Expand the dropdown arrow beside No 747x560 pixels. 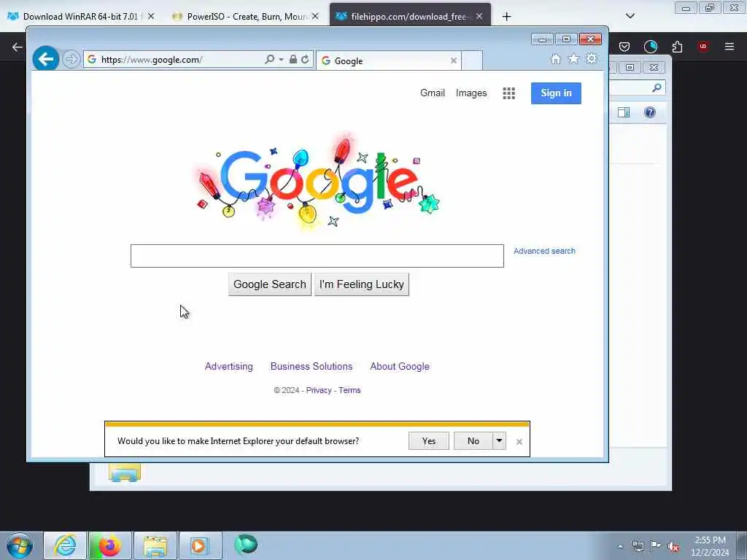(x=499, y=441)
